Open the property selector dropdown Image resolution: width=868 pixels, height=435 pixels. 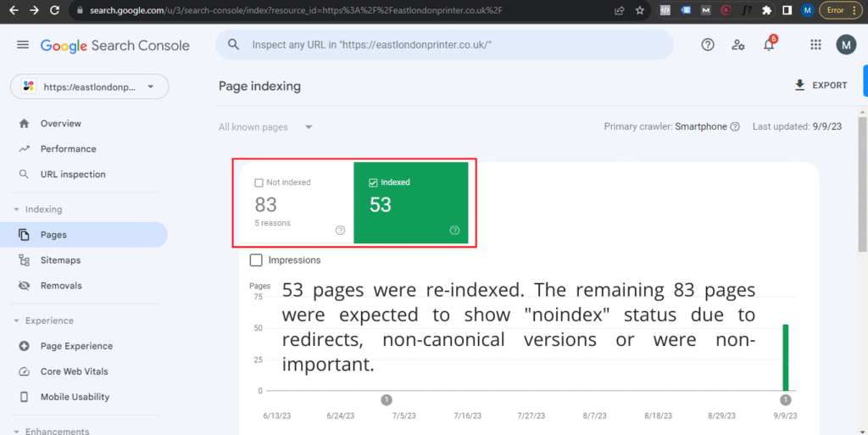[90, 86]
